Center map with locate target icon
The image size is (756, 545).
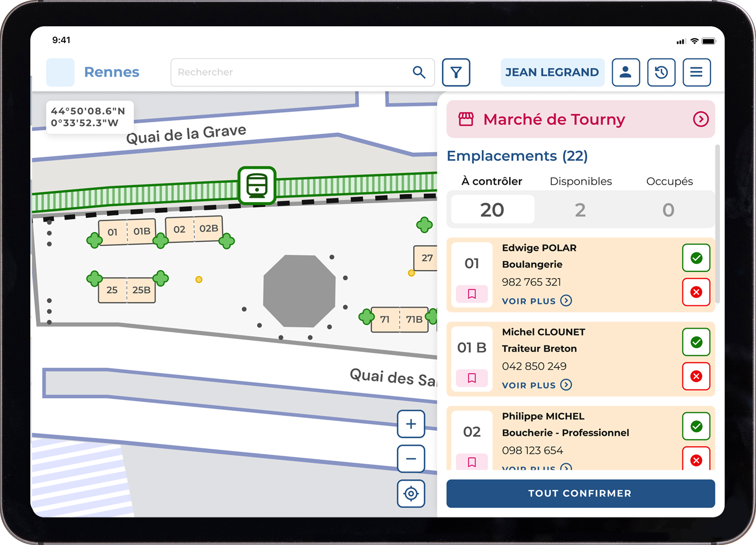(411, 493)
